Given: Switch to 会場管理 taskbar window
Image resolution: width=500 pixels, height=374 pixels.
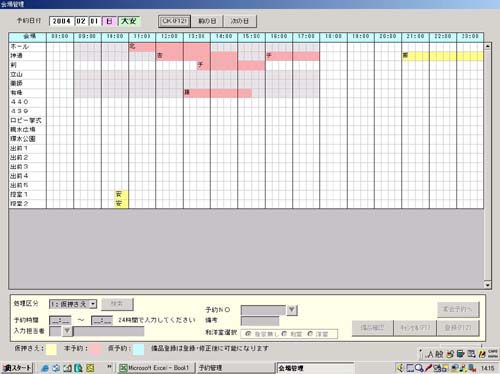Looking at the screenshot, I should tap(315, 368).
